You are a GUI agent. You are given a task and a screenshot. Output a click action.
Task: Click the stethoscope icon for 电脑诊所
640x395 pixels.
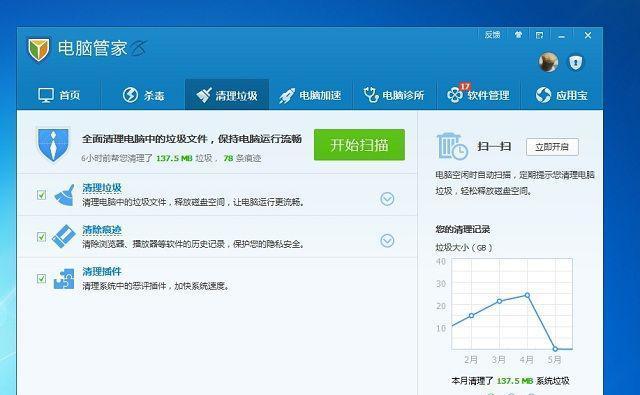371,95
